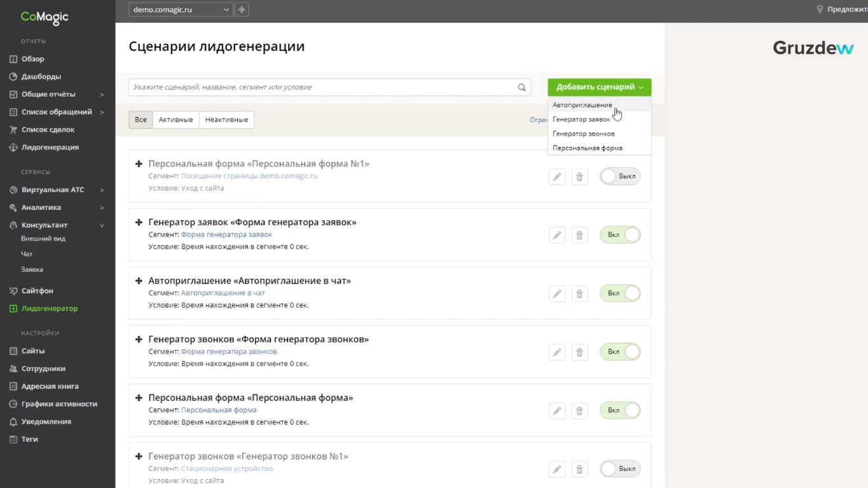This screenshot has height=488, width=868.
Task: Open the «Посещение страницы demo.comagic.ru» segment link
Action: click(249, 176)
